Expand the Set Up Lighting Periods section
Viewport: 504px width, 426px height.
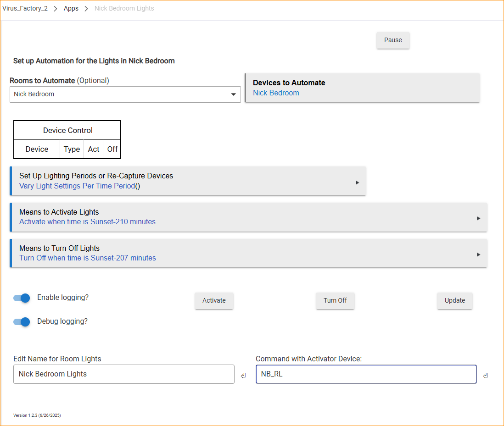tap(188, 181)
